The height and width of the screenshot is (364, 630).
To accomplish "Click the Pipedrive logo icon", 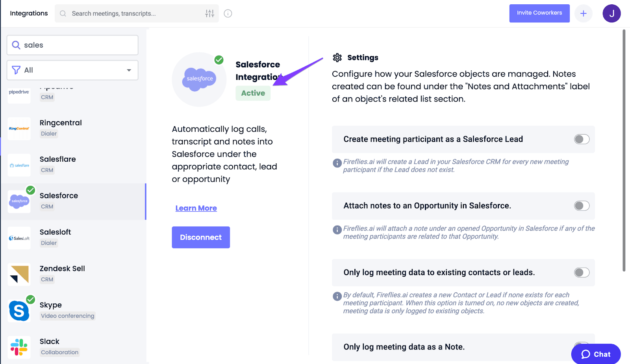I will 19,94.
